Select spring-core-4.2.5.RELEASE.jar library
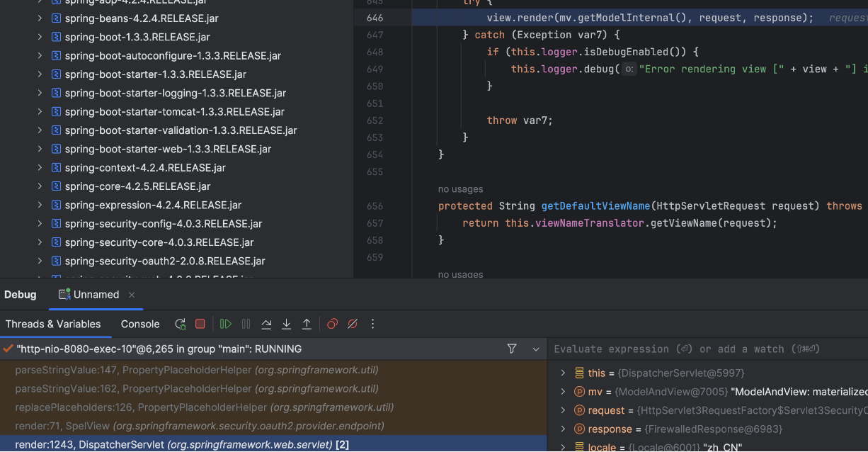Screen dimensions: 868x452 (137, 186)
